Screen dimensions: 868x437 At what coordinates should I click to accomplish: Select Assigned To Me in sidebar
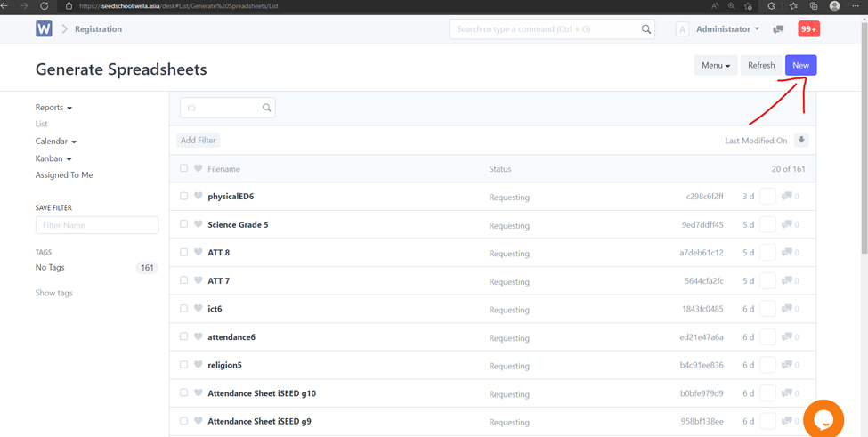click(64, 175)
